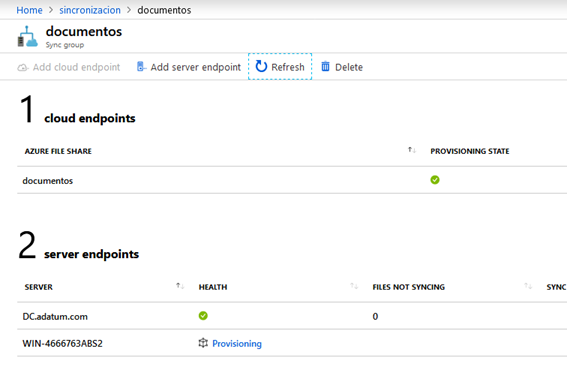Sort by Health column header
The height and width of the screenshot is (391, 567).
click(213, 287)
